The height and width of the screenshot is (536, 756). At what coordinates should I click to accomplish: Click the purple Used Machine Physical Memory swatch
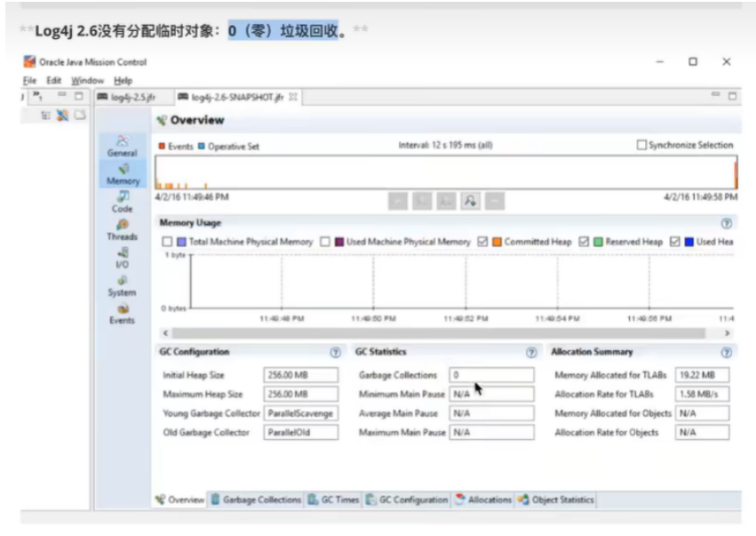[x=339, y=242]
